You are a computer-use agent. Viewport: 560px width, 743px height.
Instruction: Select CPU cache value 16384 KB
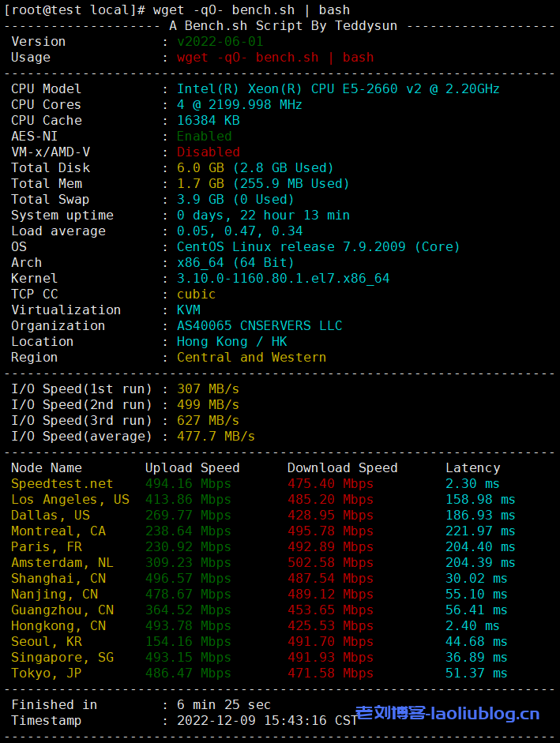click(209, 120)
